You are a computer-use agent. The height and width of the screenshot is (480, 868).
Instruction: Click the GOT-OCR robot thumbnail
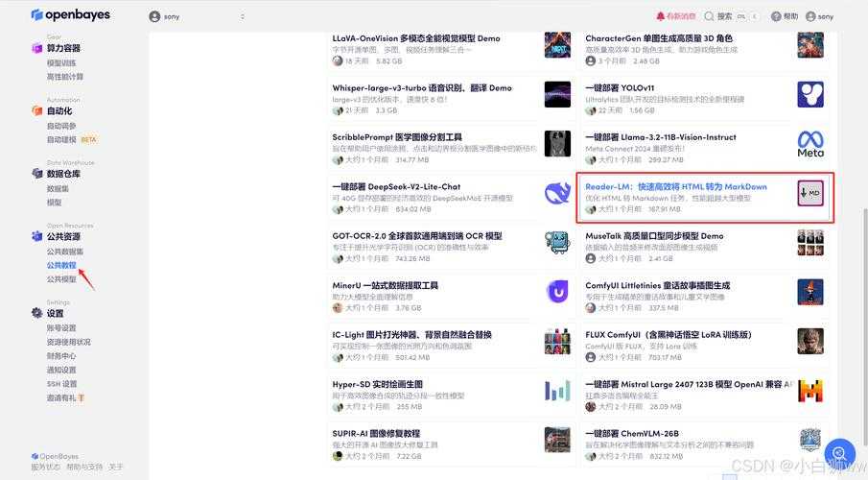tap(557, 242)
